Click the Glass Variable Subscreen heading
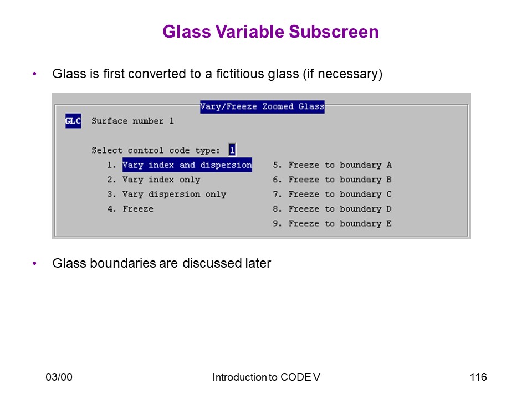Screen dimensions: 532x399 coord(270,32)
